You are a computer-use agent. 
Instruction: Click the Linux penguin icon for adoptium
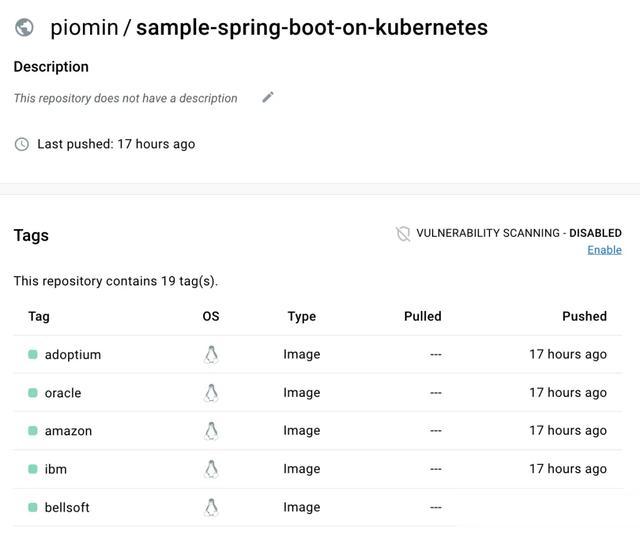[211, 354]
